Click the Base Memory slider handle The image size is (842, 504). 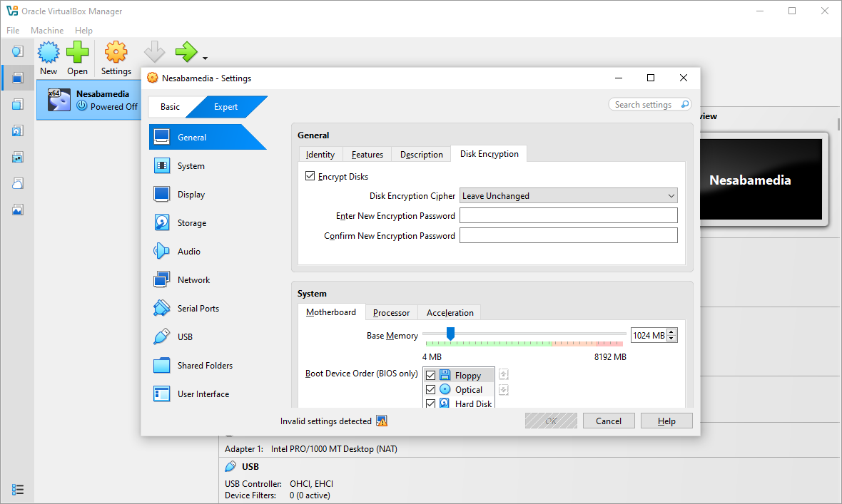point(450,334)
